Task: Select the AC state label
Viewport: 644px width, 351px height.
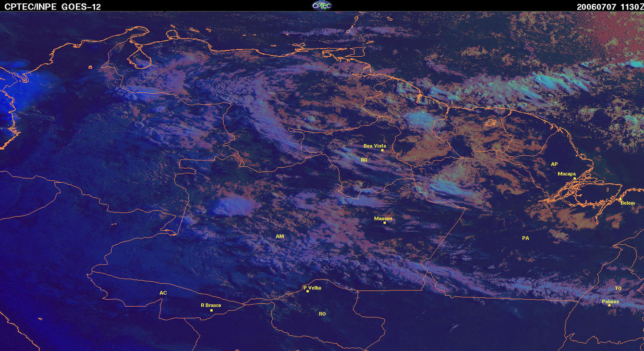Action: coord(163,293)
